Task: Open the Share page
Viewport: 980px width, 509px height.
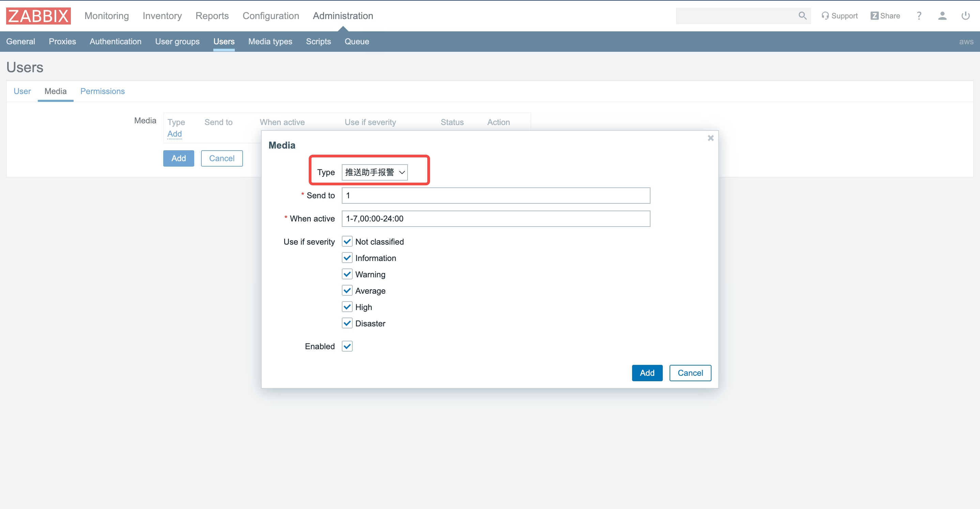Action: (x=885, y=16)
